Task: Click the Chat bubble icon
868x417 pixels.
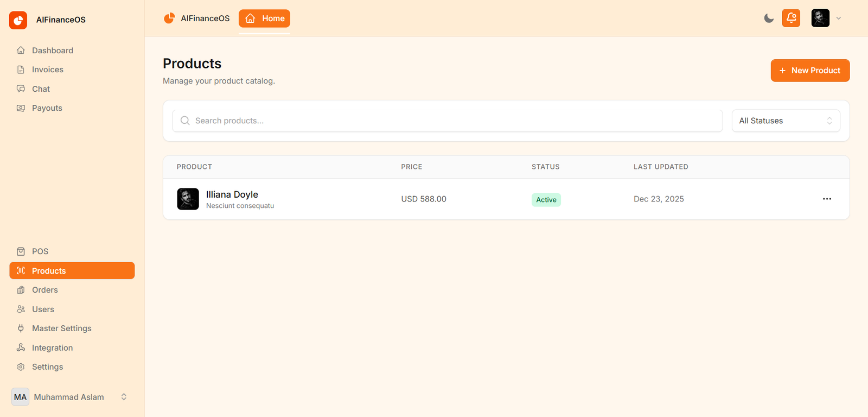Action: (x=21, y=89)
